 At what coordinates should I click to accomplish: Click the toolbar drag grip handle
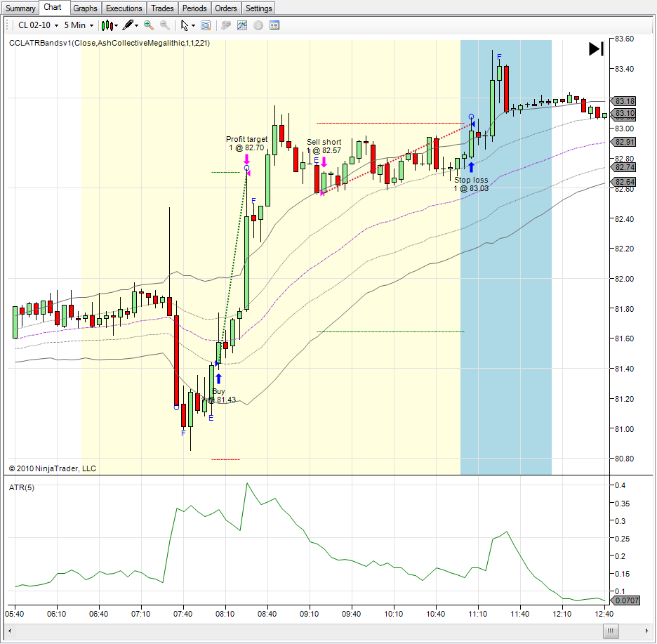(7, 25)
